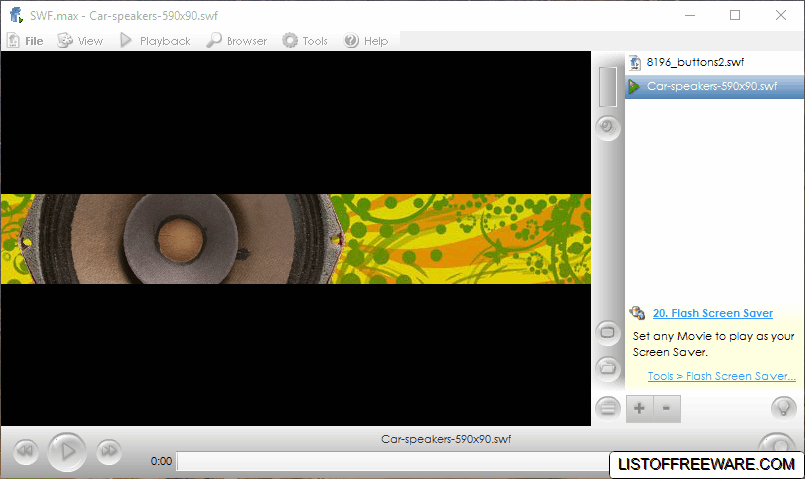Image resolution: width=805 pixels, height=479 pixels.
Task: Open the Browser menu
Action: (237, 41)
